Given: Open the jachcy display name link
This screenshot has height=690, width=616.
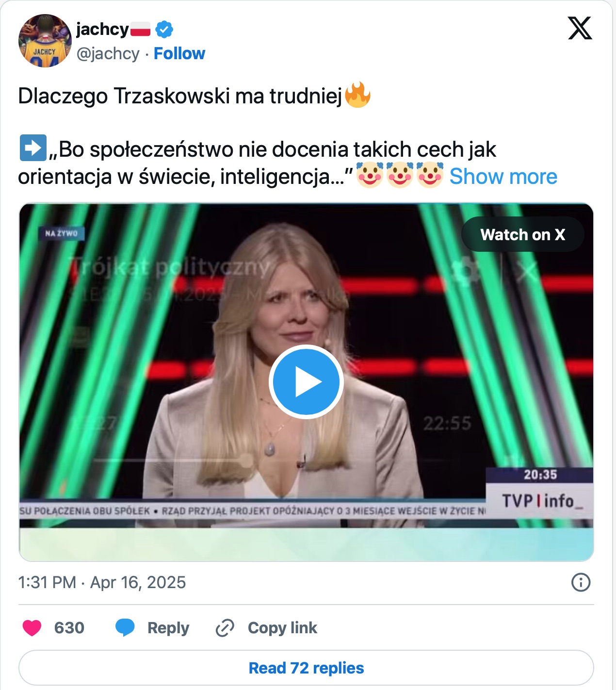Looking at the screenshot, I should tap(102, 29).
